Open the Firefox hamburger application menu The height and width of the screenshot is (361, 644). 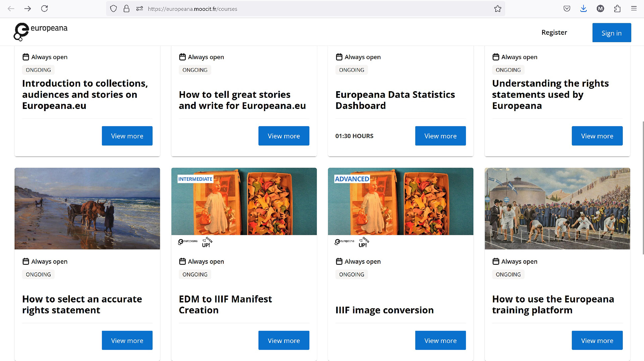[x=634, y=9]
